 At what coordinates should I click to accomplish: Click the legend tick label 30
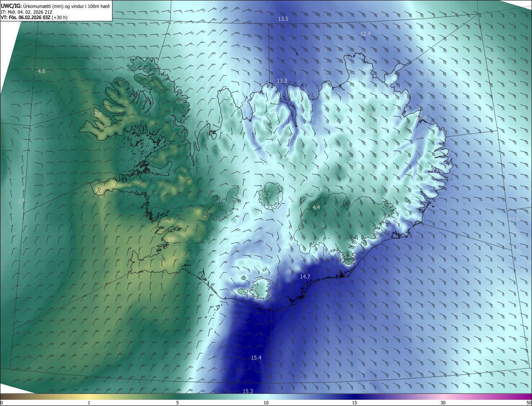click(x=443, y=403)
